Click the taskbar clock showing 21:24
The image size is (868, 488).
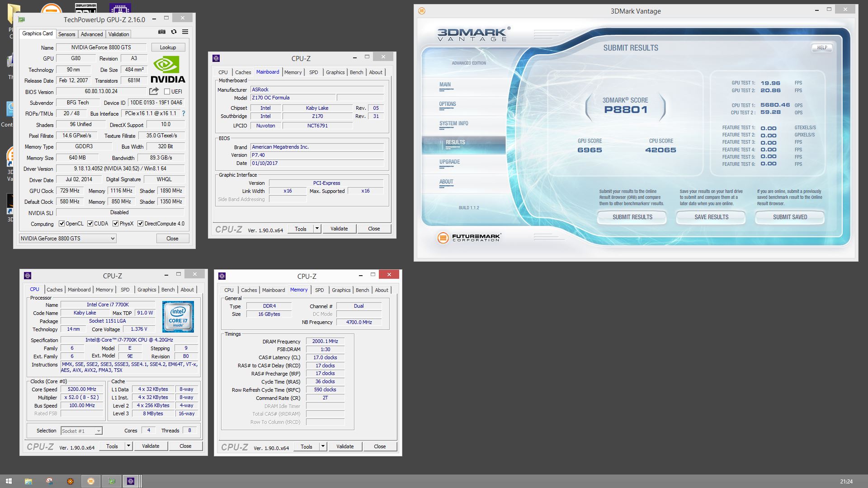pyautogui.click(x=846, y=482)
